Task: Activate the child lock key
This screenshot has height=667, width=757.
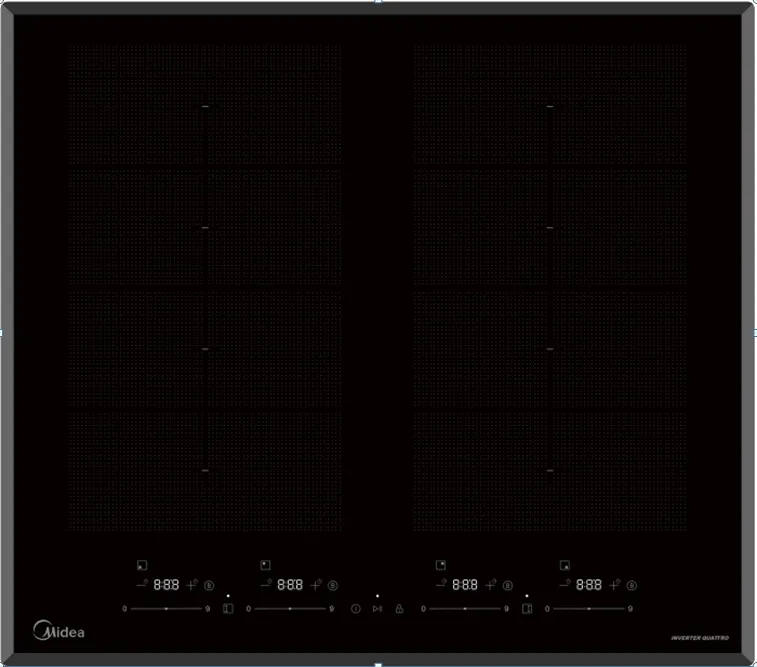Action: pyautogui.click(x=398, y=608)
